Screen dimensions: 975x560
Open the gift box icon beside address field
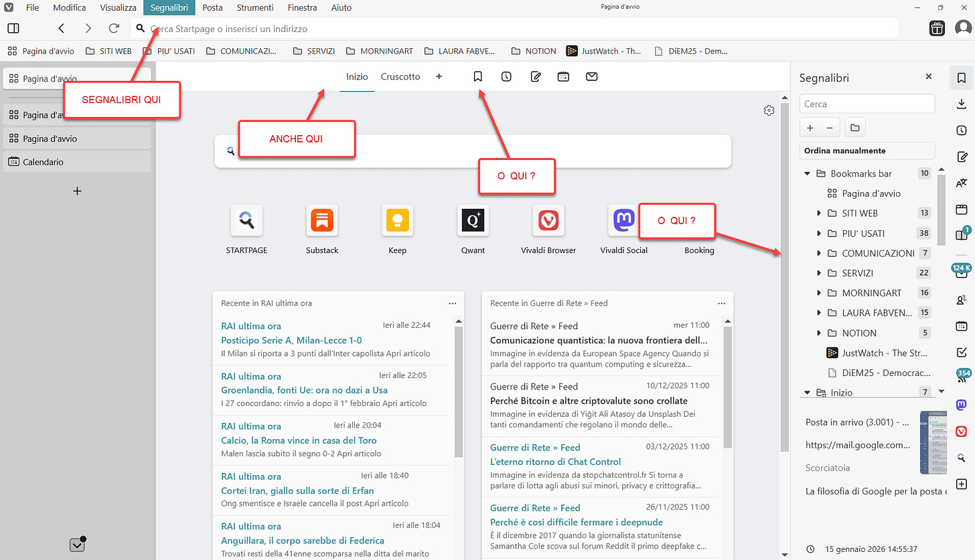point(937,28)
